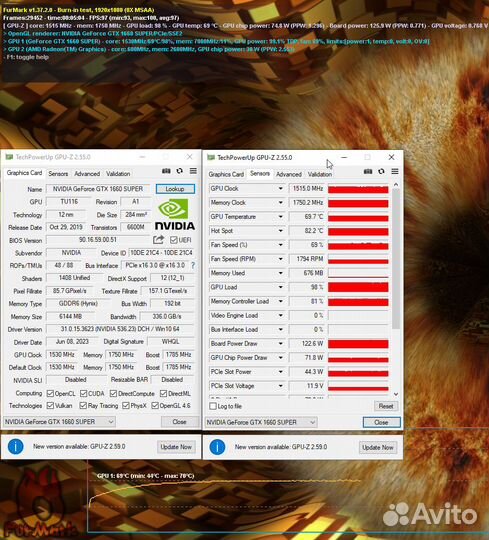The width and height of the screenshot is (489, 540).
Task: Click the refresh icon in Sensors window
Action: click(381, 171)
